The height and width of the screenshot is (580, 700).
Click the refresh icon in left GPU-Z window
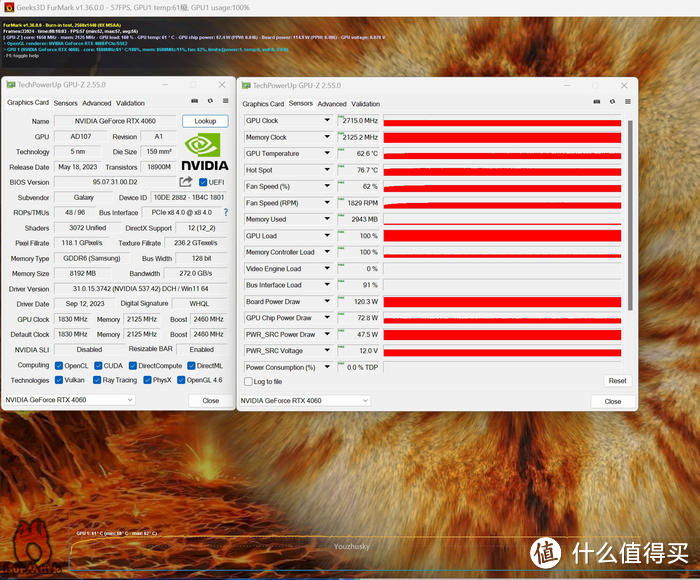coord(210,101)
